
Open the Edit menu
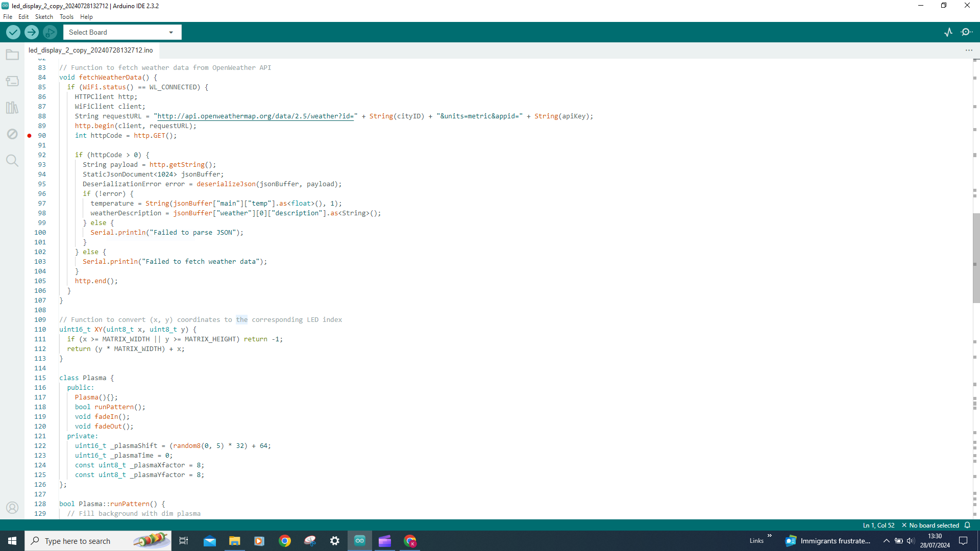pyautogui.click(x=23, y=17)
